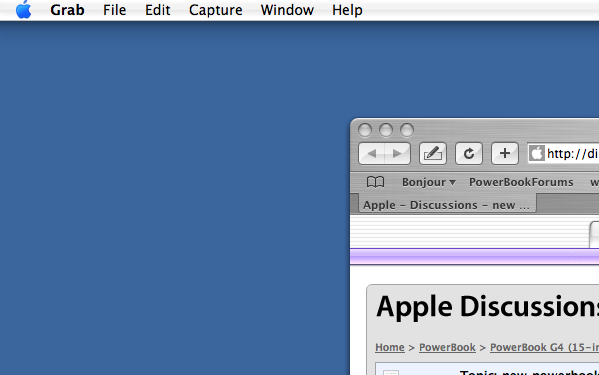
Task: Reload the current Safari page
Action: coord(469,154)
